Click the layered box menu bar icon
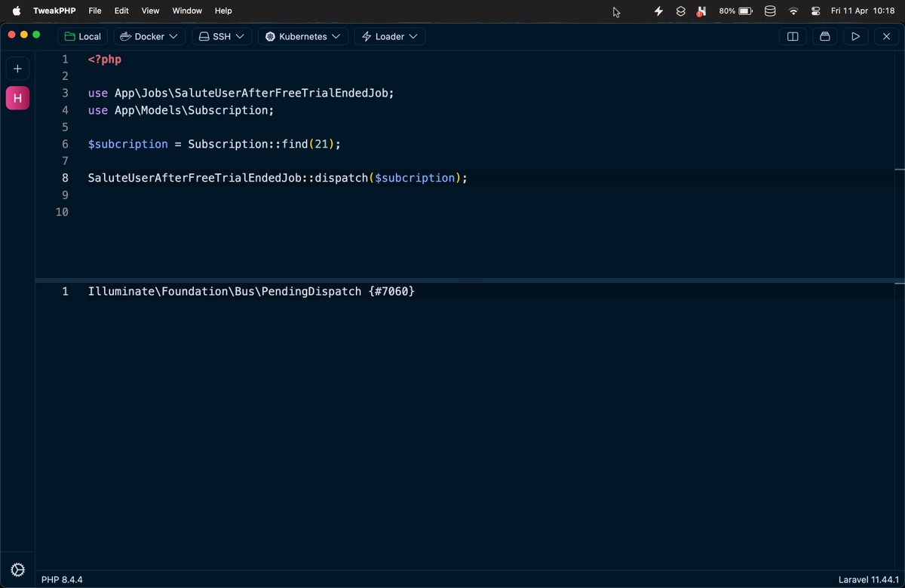905x588 pixels. click(x=680, y=11)
